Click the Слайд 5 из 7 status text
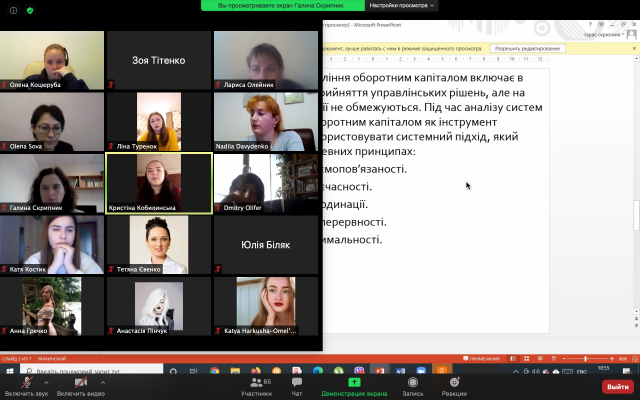Image resolution: width=640 pixels, height=400 pixels. pos(17,359)
